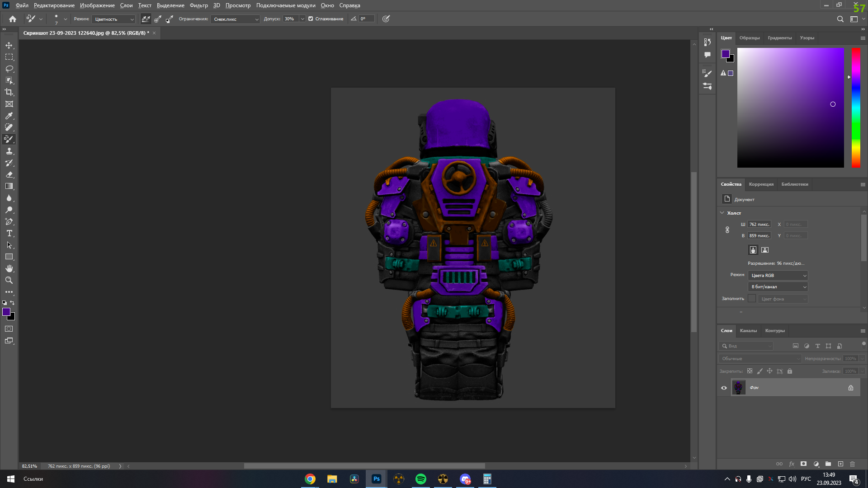Open Chrome from the taskbar
Screen dimensions: 868x488
(x=310, y=479)
